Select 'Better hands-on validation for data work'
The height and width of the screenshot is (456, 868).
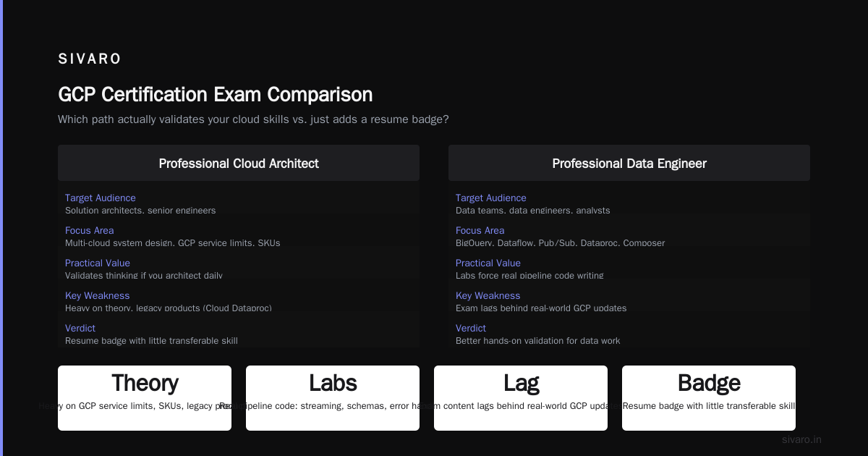538,341
